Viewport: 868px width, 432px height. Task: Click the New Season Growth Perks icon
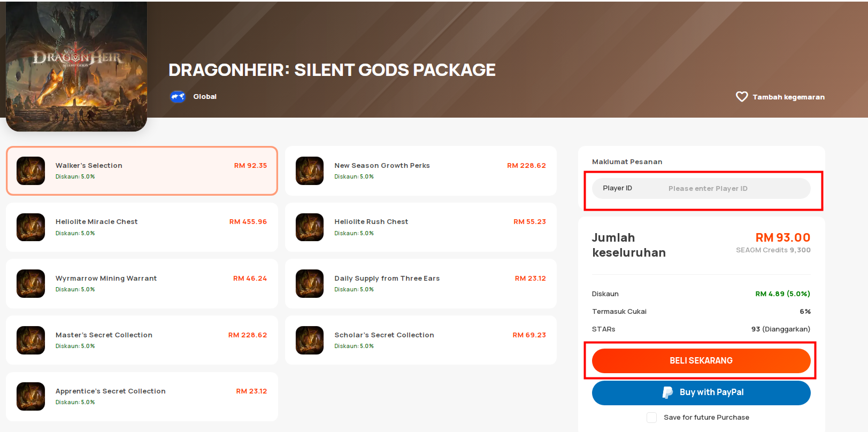310,171
